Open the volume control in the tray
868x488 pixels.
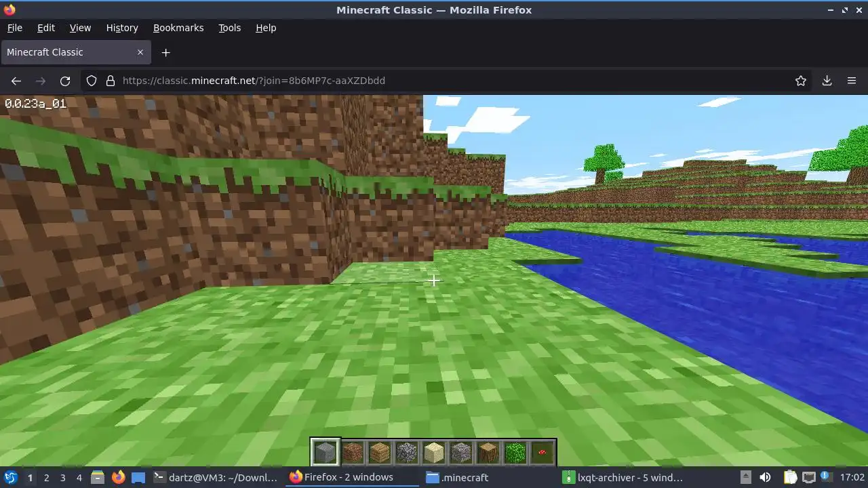point(765,477)
